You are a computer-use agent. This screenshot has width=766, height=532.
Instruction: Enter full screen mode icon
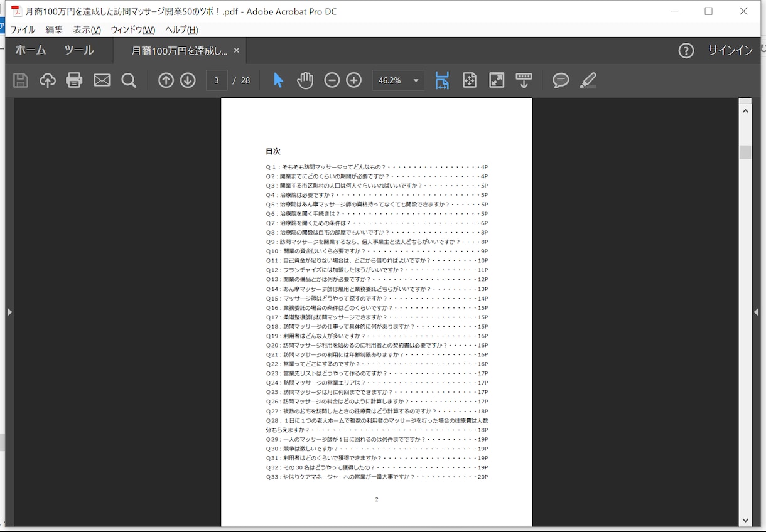(497, 80)
